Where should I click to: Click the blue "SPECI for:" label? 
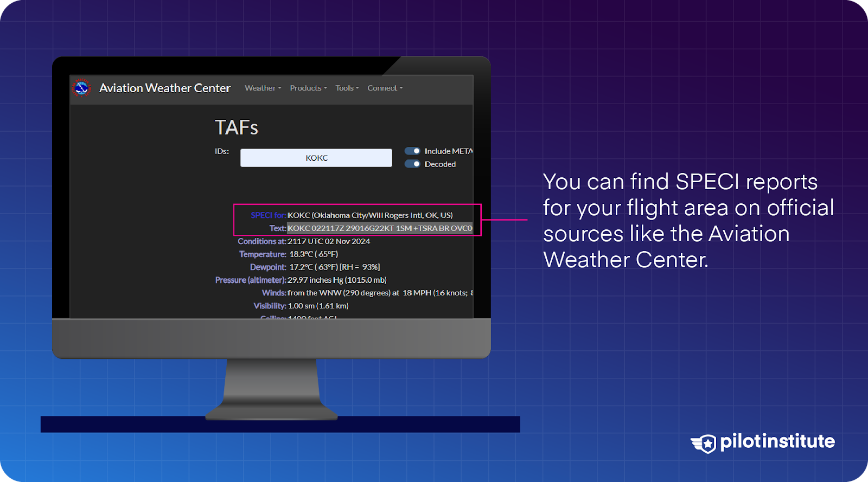click(268, 215)
